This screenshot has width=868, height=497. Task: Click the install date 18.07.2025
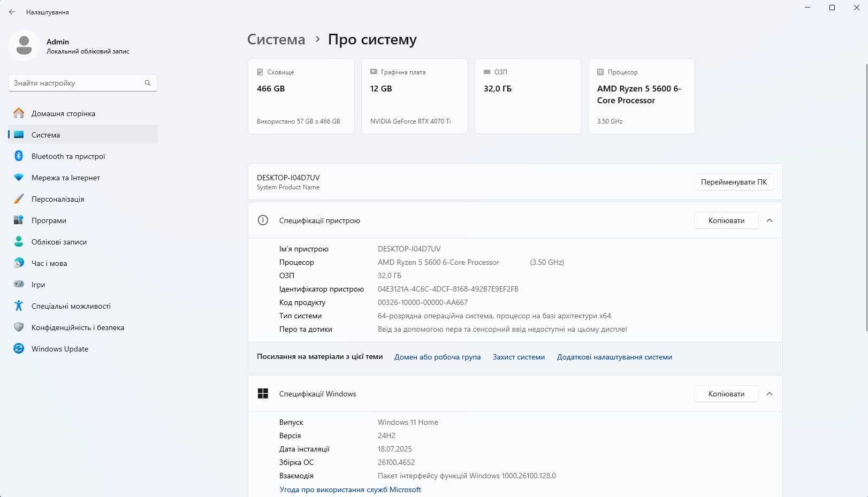(395, 449)
